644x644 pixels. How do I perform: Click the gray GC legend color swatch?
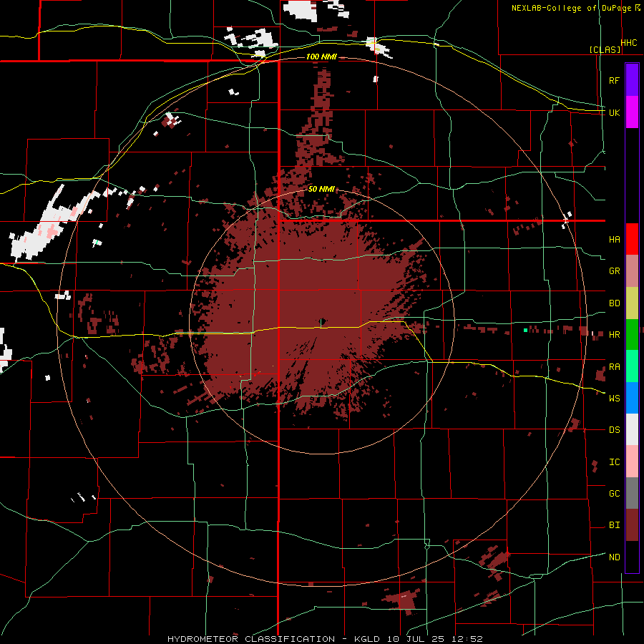632,493
